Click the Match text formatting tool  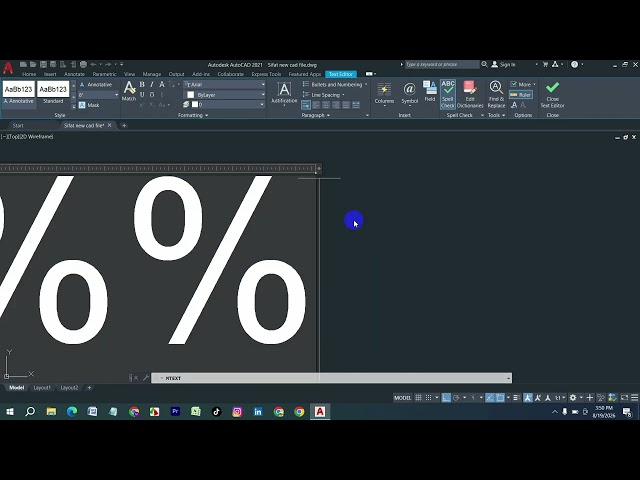[129, 91]
